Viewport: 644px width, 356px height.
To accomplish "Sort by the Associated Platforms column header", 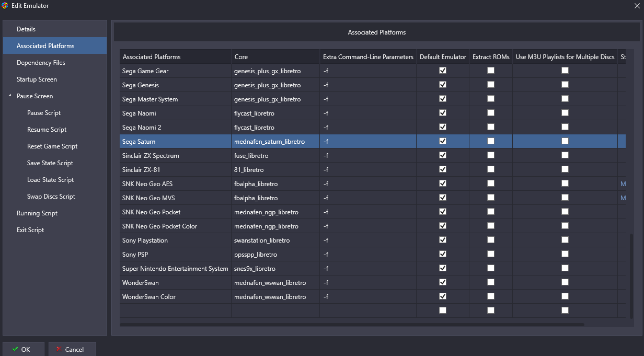I will click(x=175, y=57).
